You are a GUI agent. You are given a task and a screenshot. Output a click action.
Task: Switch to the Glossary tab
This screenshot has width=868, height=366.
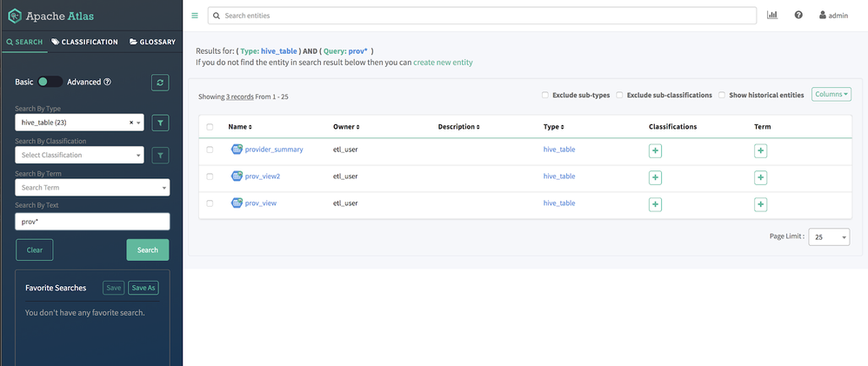152,42
